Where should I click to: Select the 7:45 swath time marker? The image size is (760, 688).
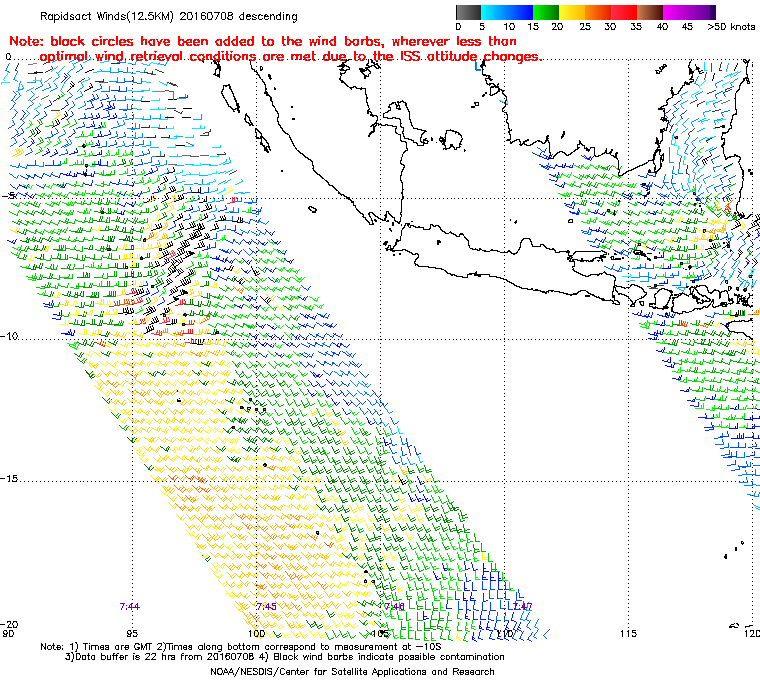pyautogui.click(x=266, y=607)
